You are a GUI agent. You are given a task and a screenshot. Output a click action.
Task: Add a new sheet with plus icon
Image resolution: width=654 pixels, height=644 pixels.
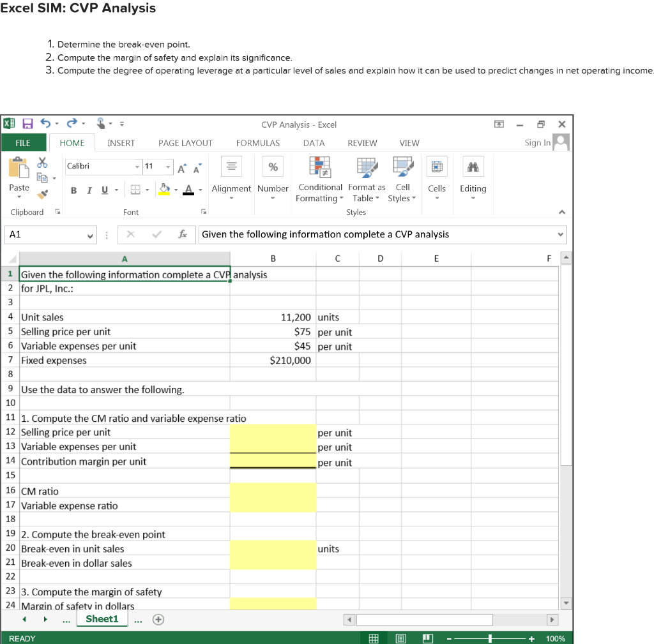[158, 619]
